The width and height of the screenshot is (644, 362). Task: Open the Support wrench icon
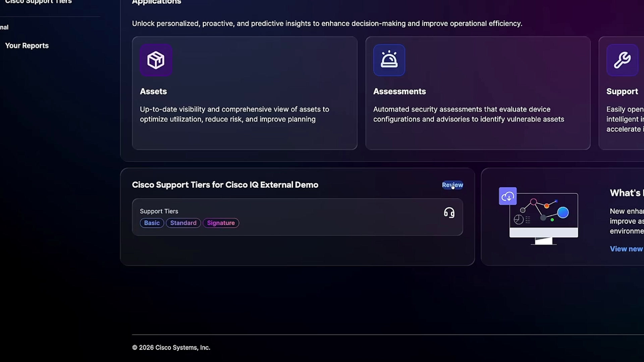click(622, 60)
